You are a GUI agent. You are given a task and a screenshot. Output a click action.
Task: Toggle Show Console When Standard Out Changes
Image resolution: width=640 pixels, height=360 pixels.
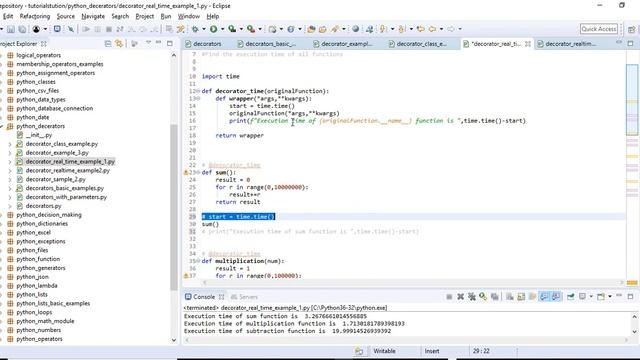[x=544, y=297]
